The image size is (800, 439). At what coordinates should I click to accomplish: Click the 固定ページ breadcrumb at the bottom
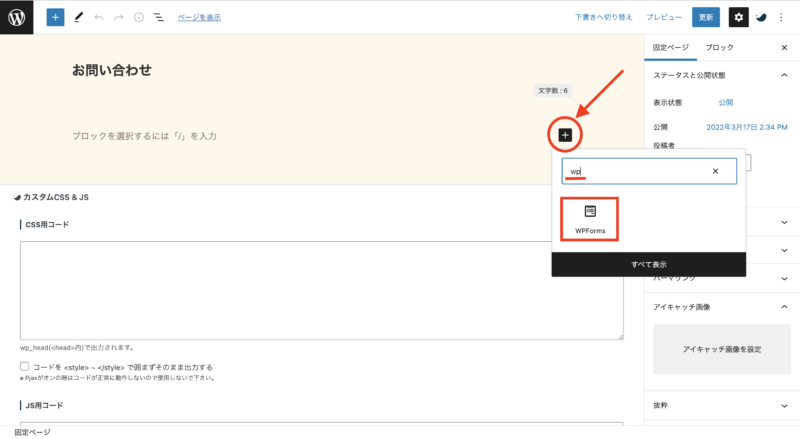pyautogui.click(x=32, y=432)
